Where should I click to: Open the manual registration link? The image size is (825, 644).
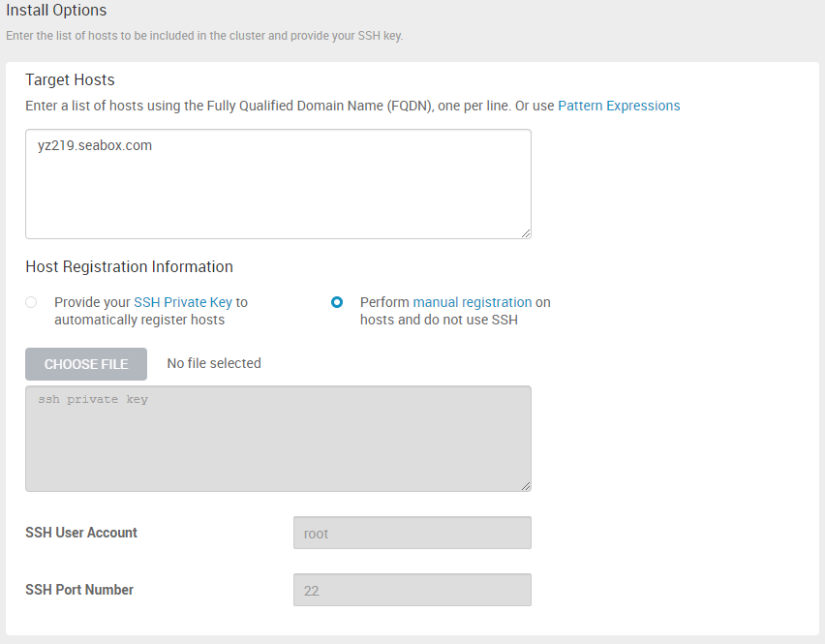(472, 302)
